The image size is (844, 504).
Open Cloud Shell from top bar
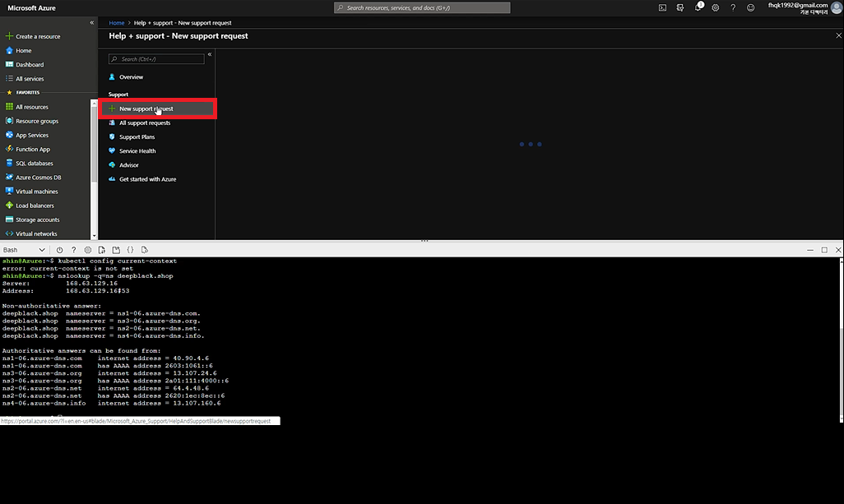tap(662, 7)
